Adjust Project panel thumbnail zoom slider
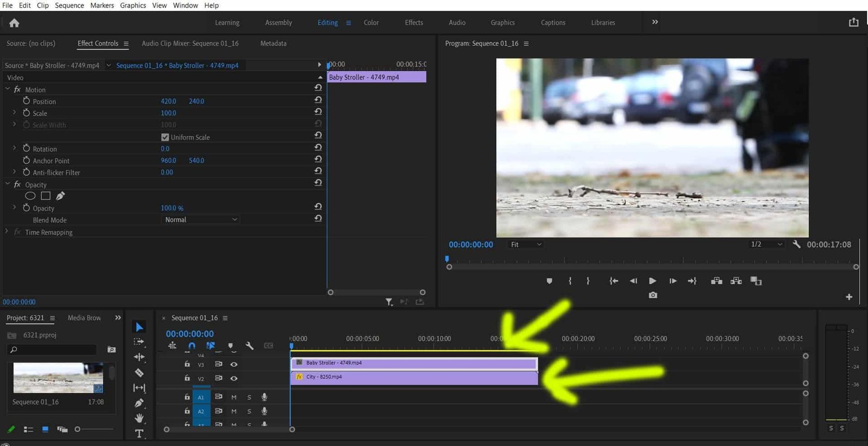The image size is (868, 446). (x=78, y=429)
